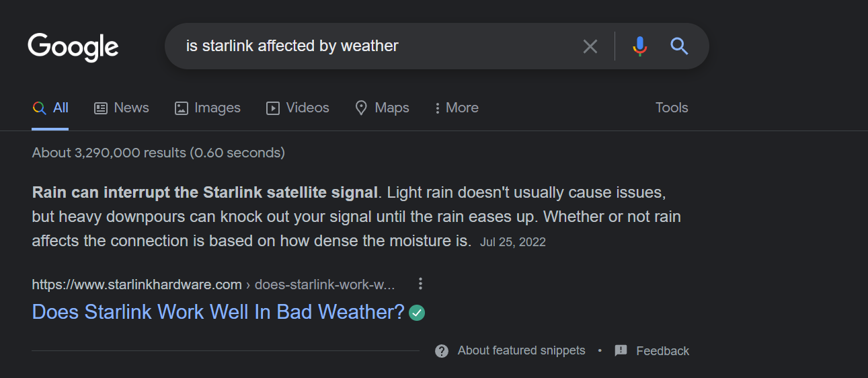The width and height of the screenshot is (868, 378).
Task: Click the green verified checkmark badge
Action: click(417, 313)
